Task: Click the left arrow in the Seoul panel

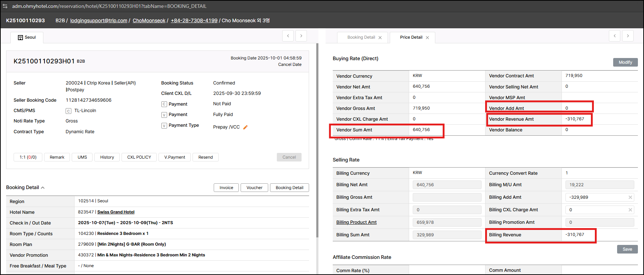Action: [x=288, y=36]
